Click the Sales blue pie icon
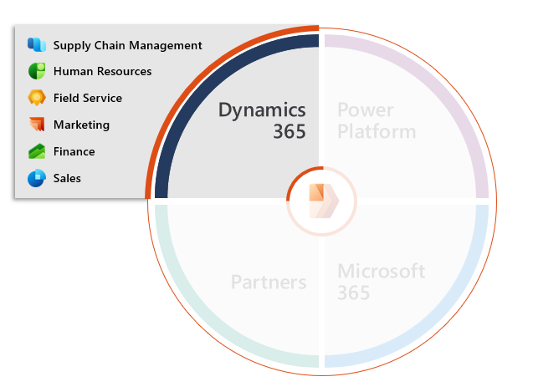 pos(37,178)
